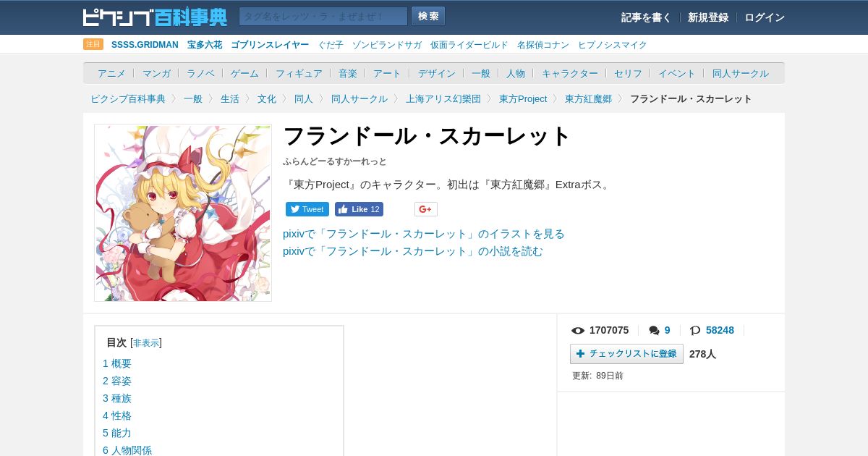Select the セリフ category tab

[x=628, y=74]
